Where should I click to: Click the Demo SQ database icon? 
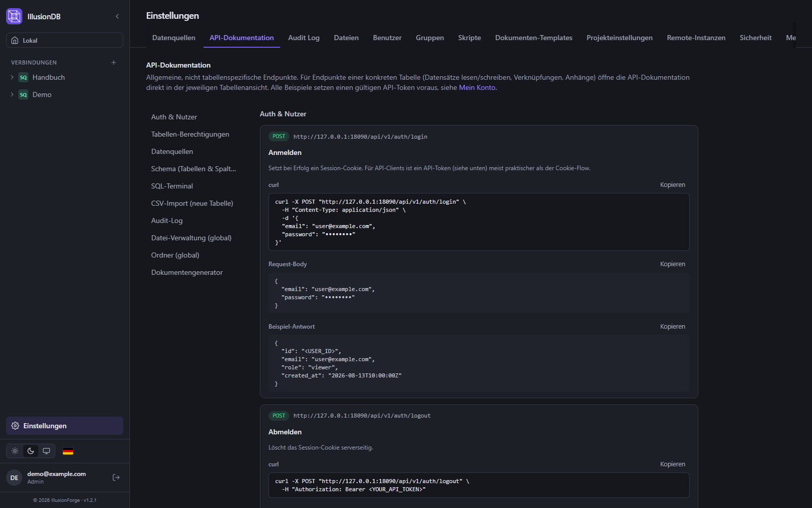tap(23, 94)
